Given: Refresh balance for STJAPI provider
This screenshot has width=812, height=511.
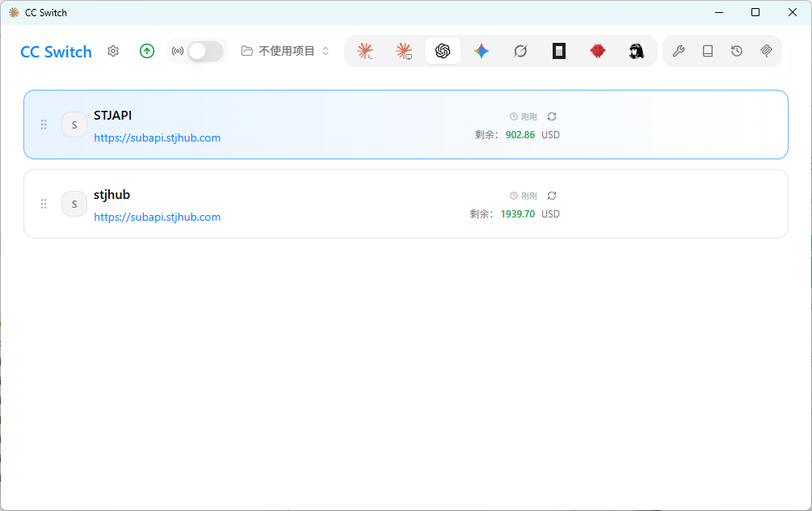Looking at the screenshot, I should [x=552, y=116].
